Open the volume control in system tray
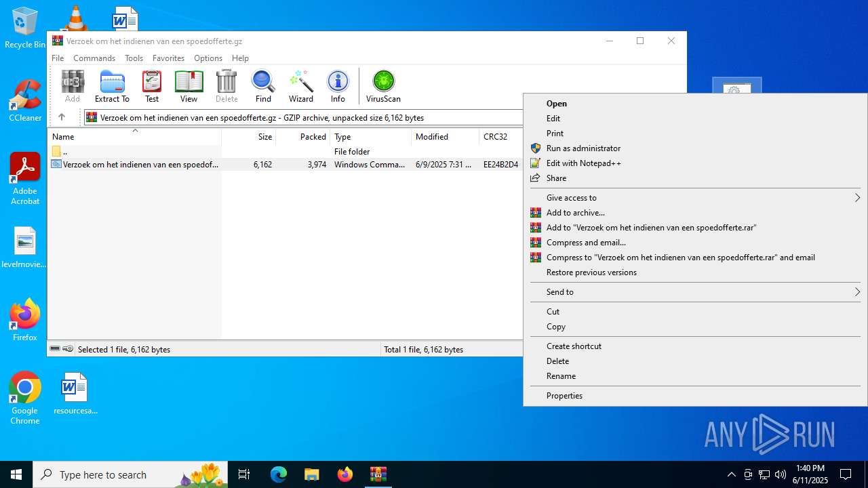The width and height of the screenshot is (868, 488). tap(780, 474)
